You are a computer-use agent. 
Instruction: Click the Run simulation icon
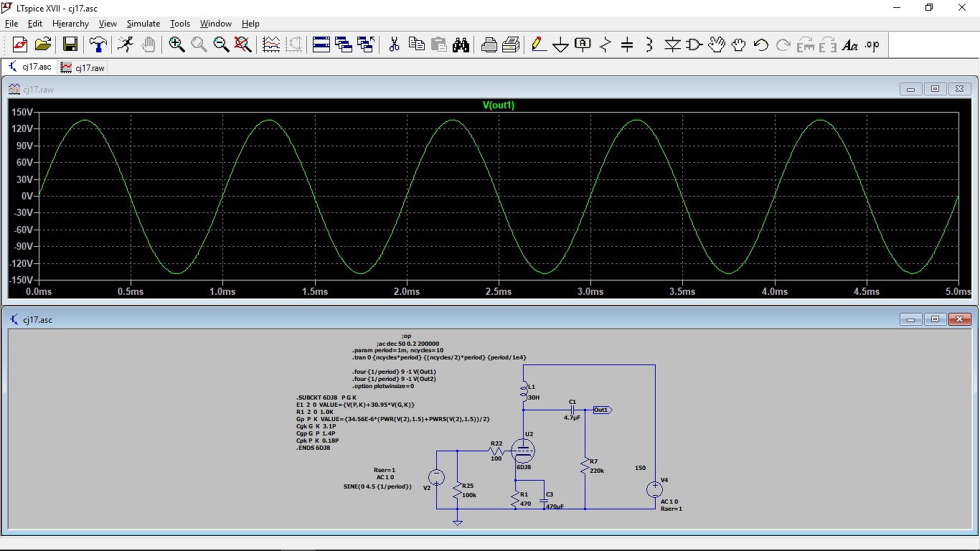[x=126, y=44]
